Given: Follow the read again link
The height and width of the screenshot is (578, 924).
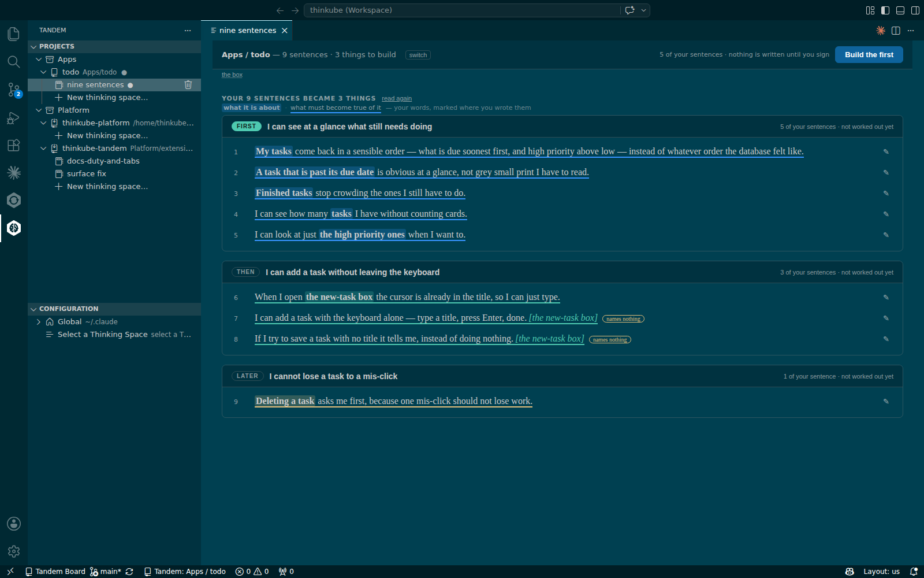Looking at the screenshot, I should pyautogui.click(x=397, y=99).
